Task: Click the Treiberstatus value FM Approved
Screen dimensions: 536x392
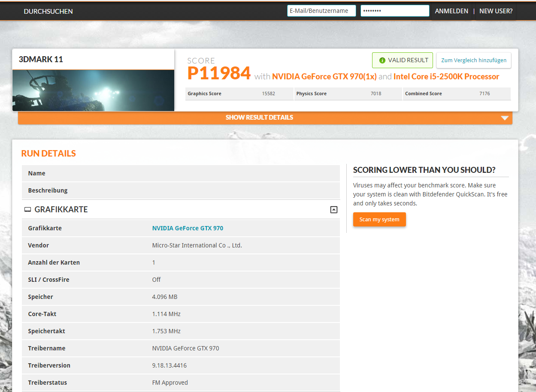Action: pyautogui.click(x=170, y=383)
